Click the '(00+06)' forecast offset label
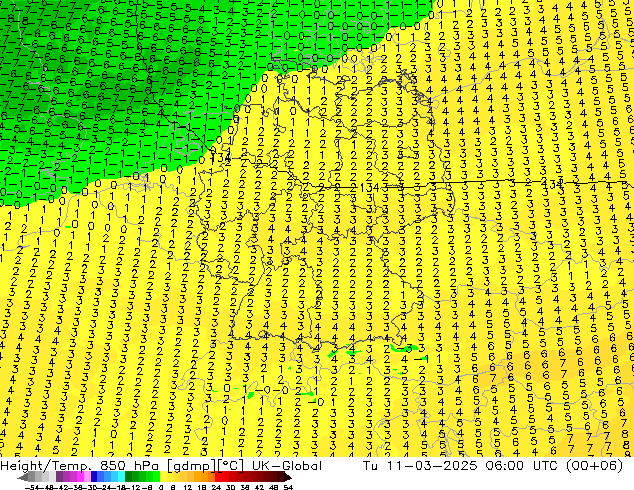This screenshot has width=634, height=490. [x=594, y=466]
